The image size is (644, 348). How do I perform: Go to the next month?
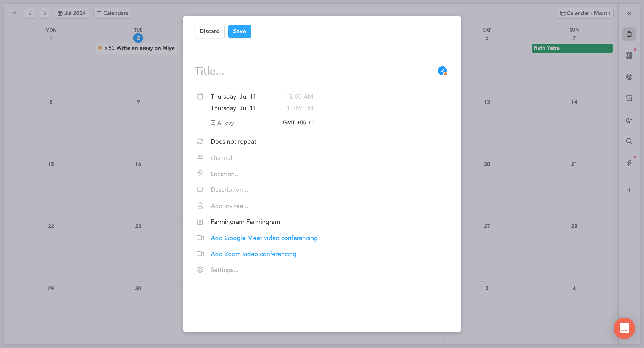[x=45, y=13]
